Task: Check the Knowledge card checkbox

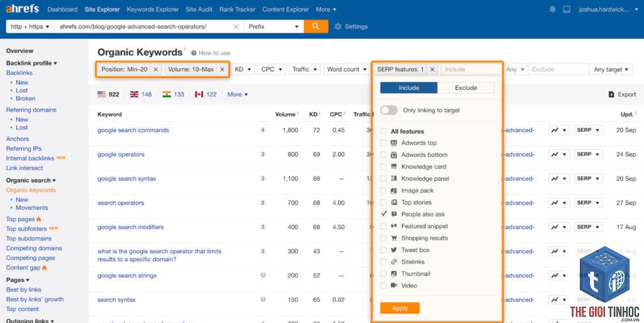Action: coord(383,167)
